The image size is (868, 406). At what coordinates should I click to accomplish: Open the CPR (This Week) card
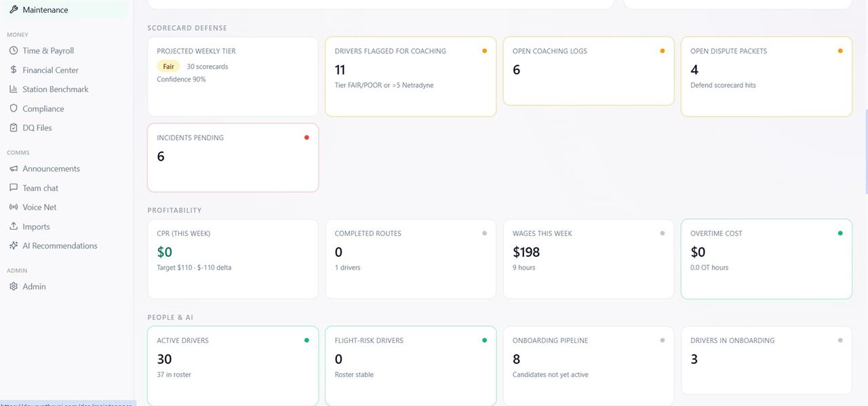tap(233, 259)
